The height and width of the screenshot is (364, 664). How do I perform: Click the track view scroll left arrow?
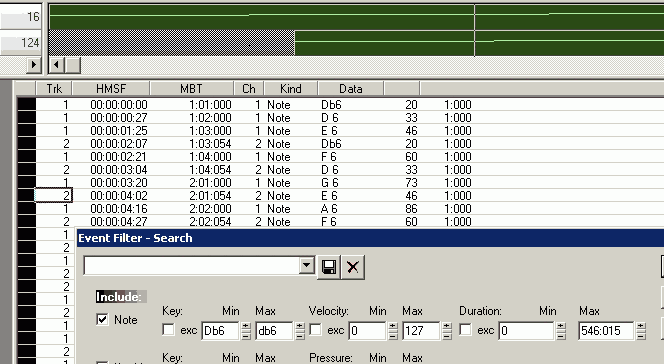coord(56,65)
